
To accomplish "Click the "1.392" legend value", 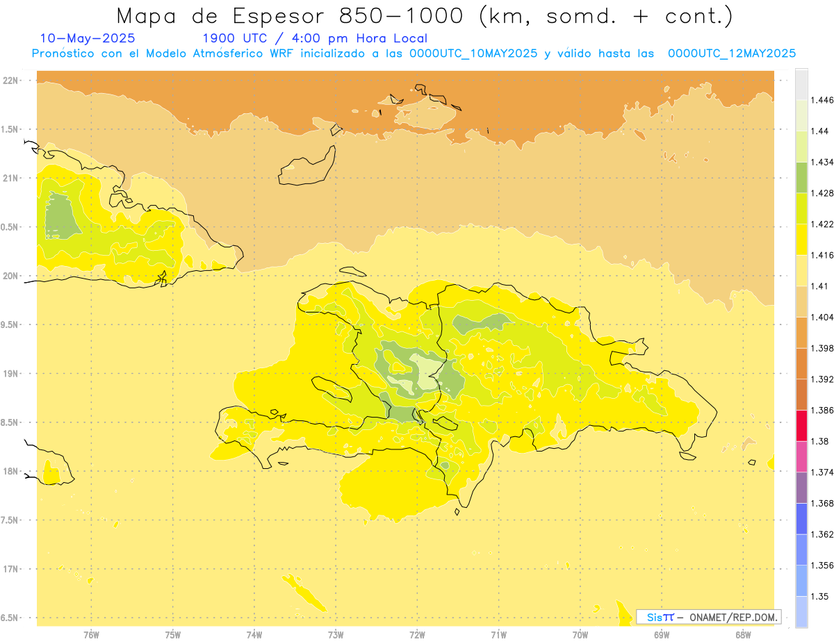I will (x=822, y=379).
